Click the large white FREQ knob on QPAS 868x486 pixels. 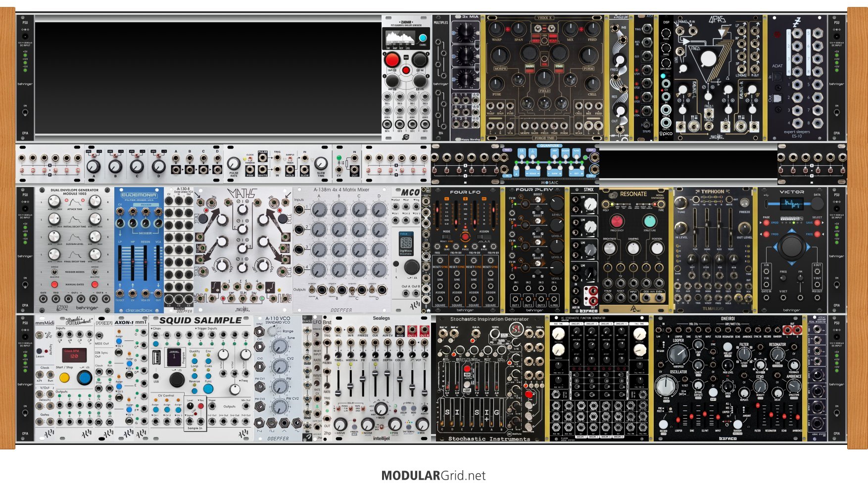coord(708,58)
